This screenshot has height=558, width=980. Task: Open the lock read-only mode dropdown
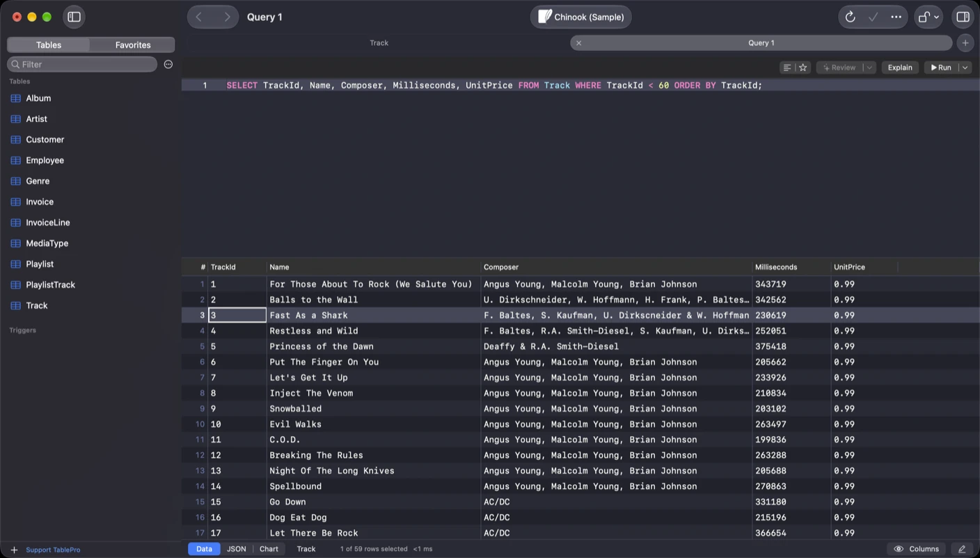pyautogui.click(x=929, y=17)
